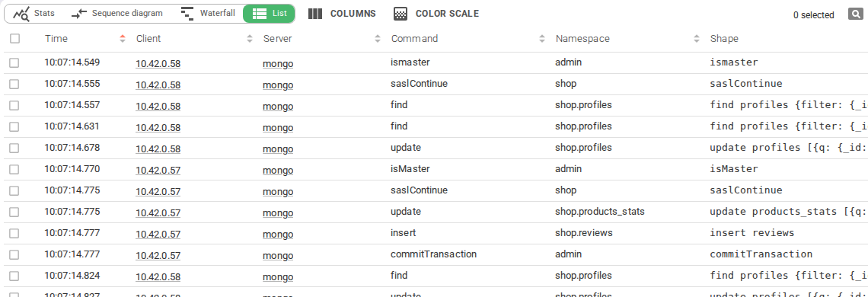This screenshot has width=868, height=297.
Task: Click the shop.reviews namespace cell
Action: click(x=583, y=233)
